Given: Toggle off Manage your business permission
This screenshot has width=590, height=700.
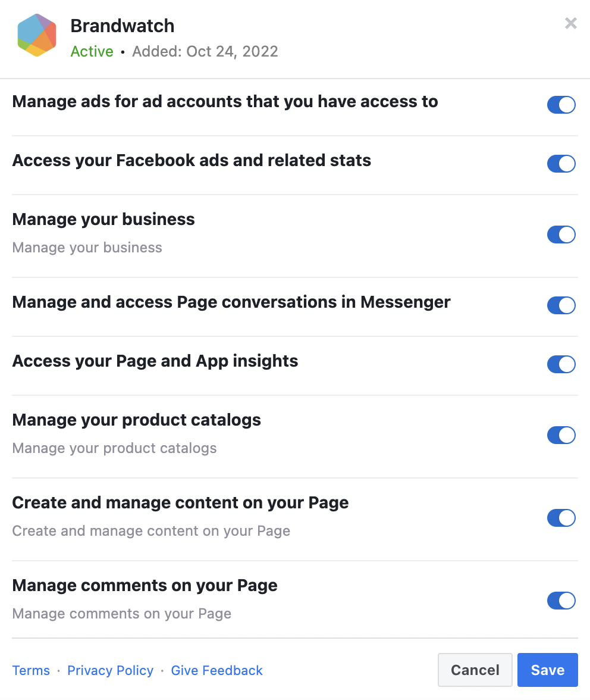Looking at the screenshot, I should pos(561,235).
